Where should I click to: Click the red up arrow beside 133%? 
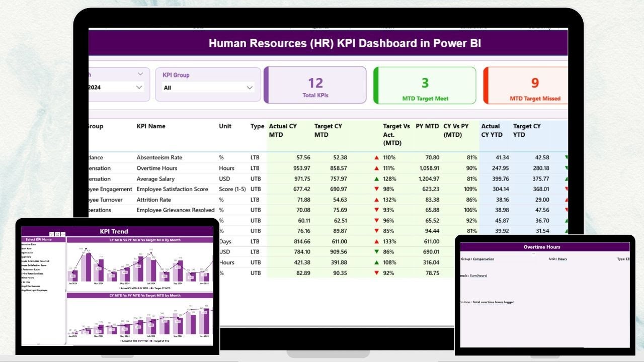376,241
